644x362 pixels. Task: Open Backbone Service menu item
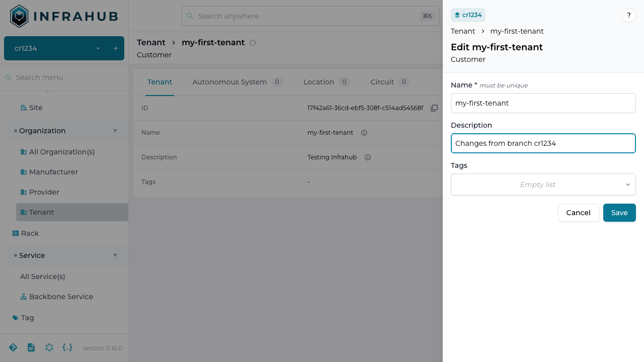61,297
